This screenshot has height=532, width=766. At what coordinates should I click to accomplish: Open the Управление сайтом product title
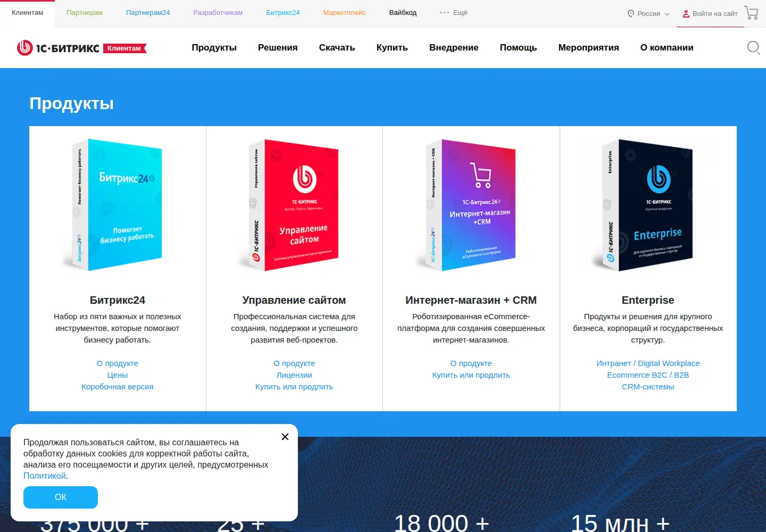click(x=294, y=300)
